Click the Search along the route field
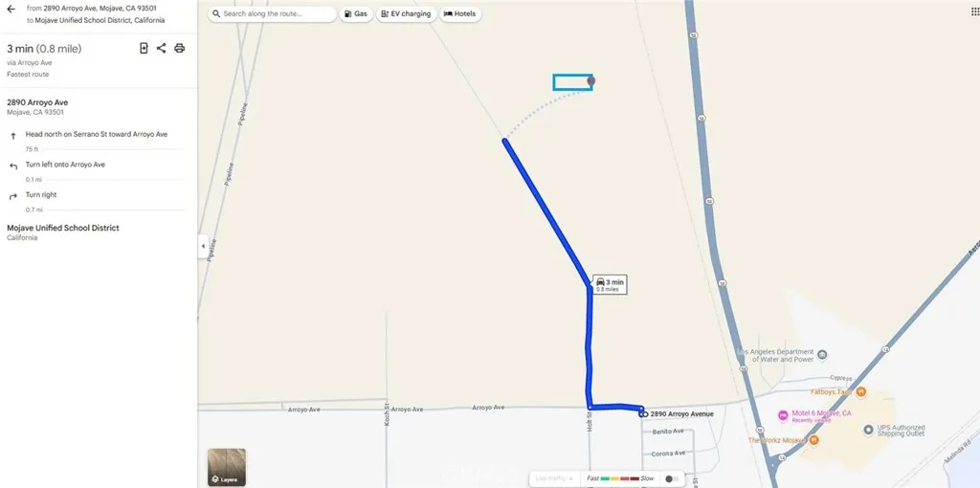The image size is (980, 488). pos(272,13)
